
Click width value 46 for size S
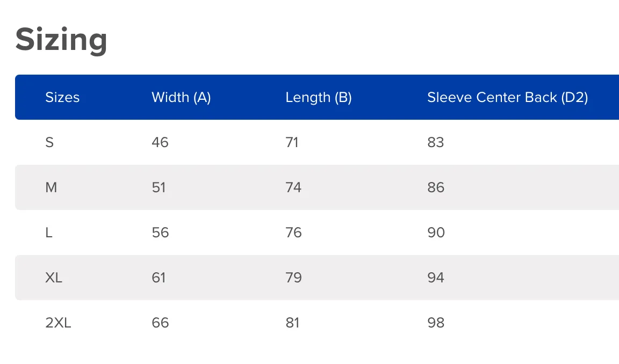160,142
